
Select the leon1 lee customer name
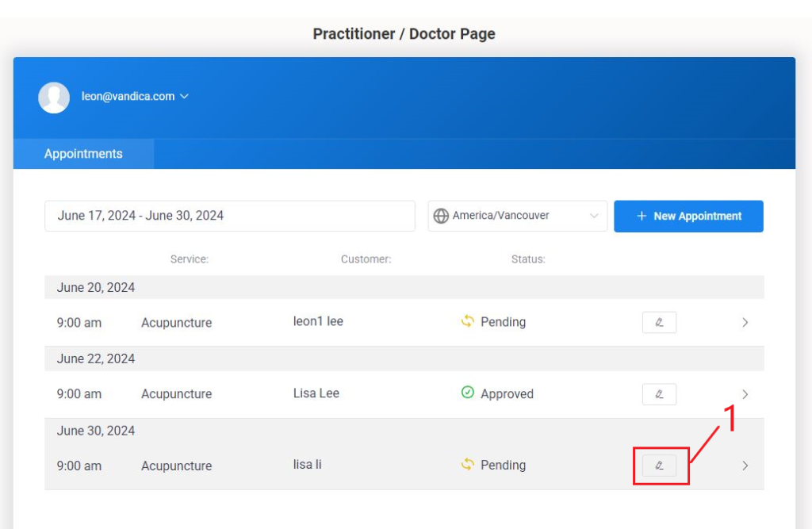coord(318,321)
